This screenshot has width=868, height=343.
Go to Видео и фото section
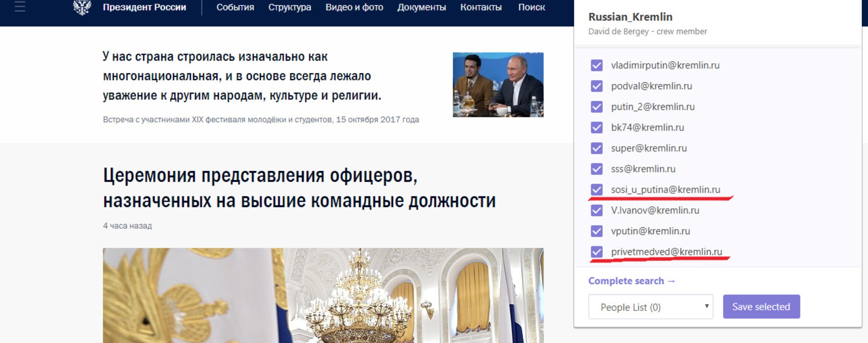(x=354, y=7)
